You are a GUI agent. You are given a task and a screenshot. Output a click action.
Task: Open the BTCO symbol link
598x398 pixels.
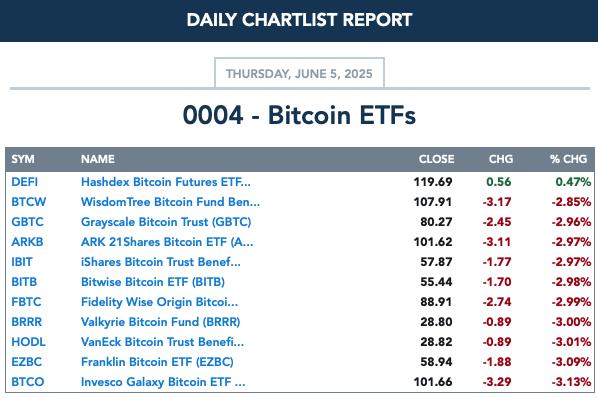[x=28, y=382]
